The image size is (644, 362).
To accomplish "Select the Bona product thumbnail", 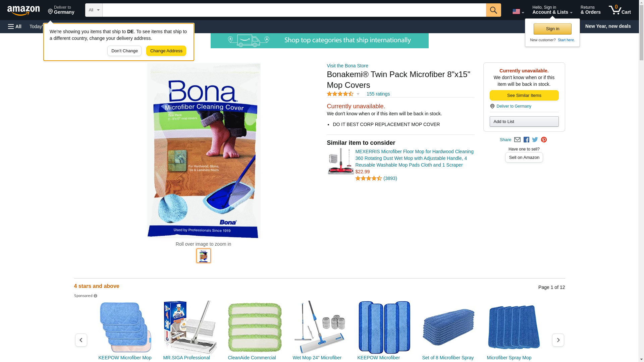I will point(204,256).
